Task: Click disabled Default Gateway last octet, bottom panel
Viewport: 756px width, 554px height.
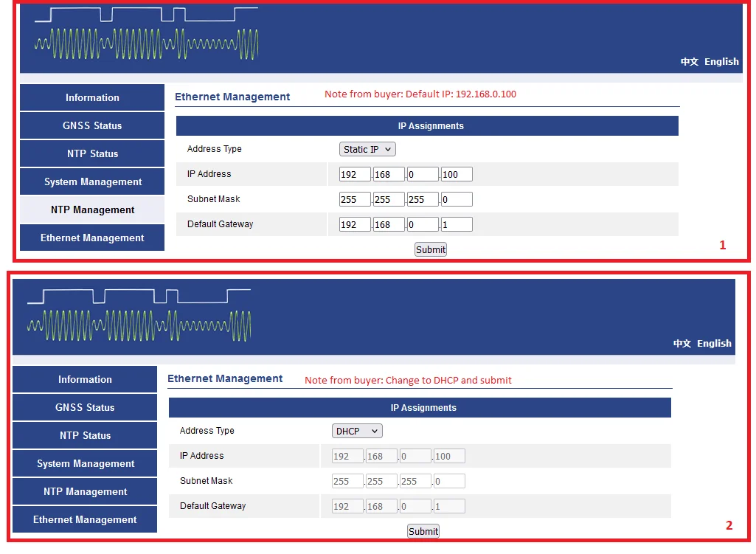Action: point(449,506)
